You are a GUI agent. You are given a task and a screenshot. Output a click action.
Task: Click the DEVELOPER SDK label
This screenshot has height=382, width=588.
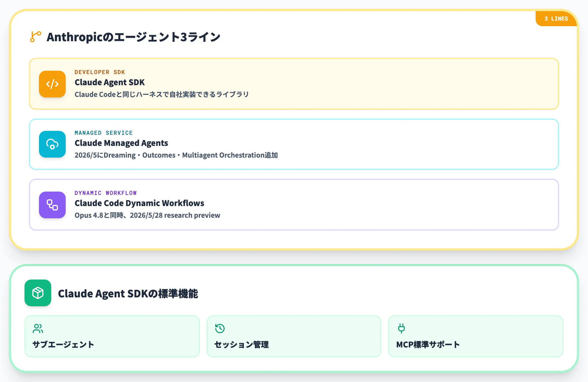[x=100, y=72]
